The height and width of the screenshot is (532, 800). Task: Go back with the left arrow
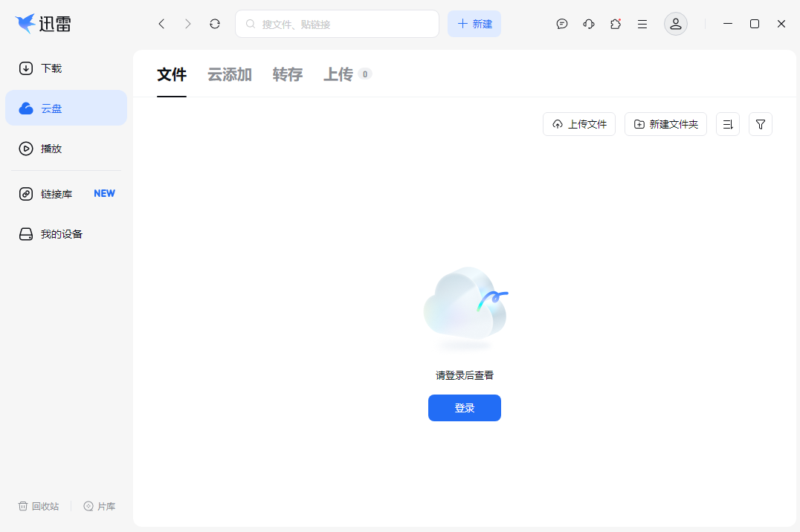point(162,24)
